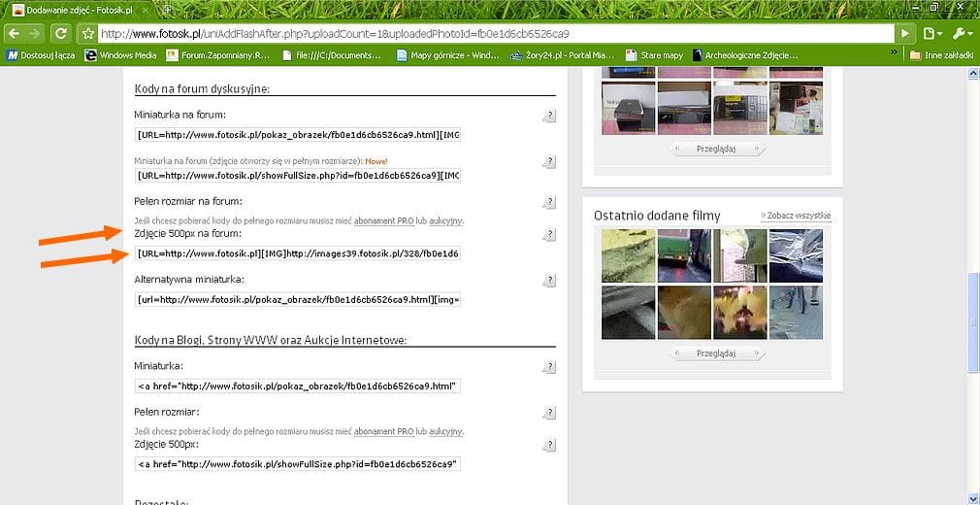Viewport: 980px width, 505px height.
Task: Open fourth photo thumbnail in the photos row
Action: click(x=796, y=108)
